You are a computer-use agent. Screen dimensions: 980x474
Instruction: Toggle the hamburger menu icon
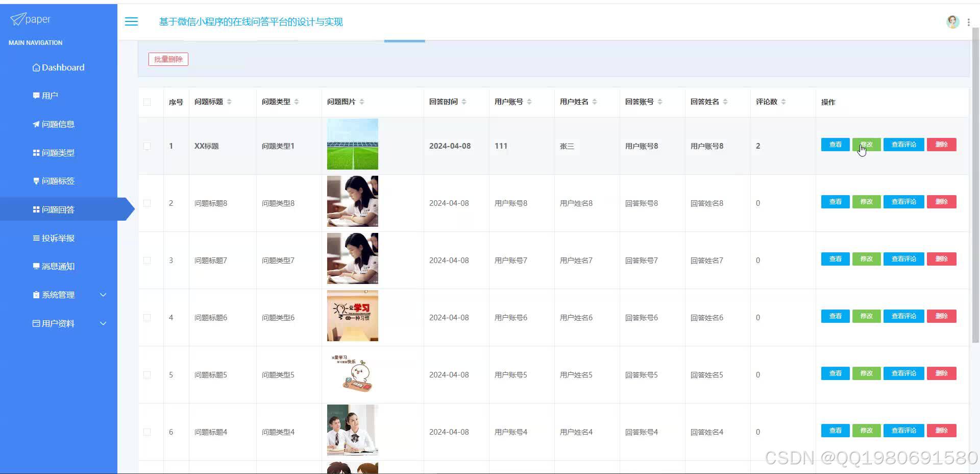[131, 21]
